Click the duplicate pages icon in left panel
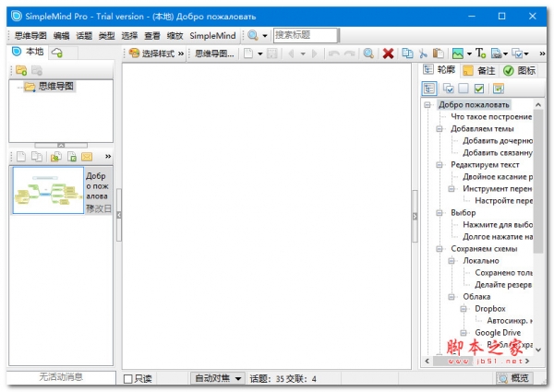Image resolution: width=554 pixels, height=392 pixels. (37, 156)
